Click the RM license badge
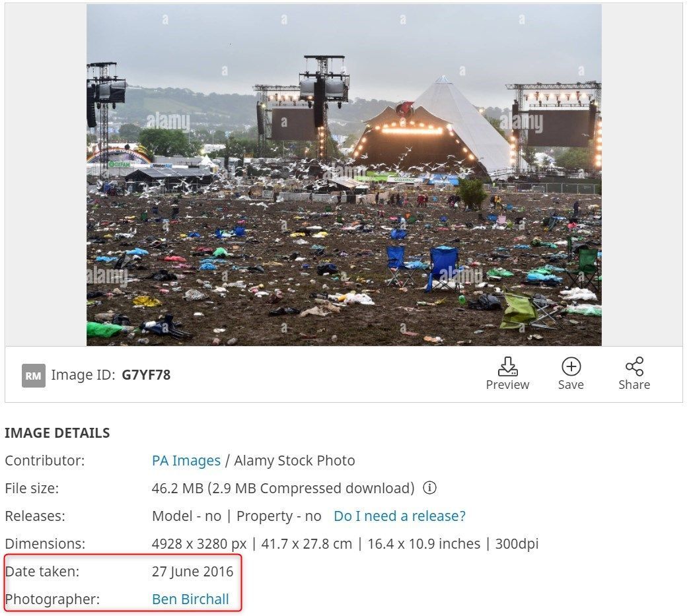The image size is (693, 616). coord(33,375)
